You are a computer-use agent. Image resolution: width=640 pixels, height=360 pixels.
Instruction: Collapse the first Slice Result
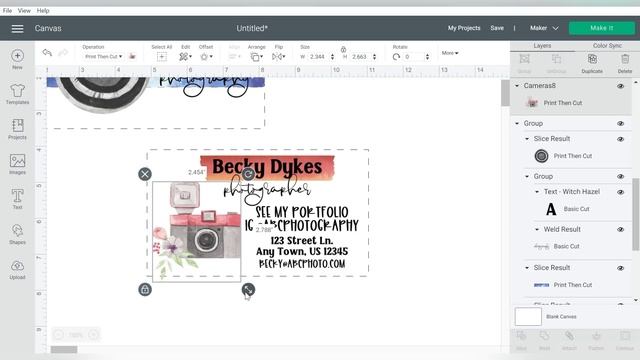[527, 139]
